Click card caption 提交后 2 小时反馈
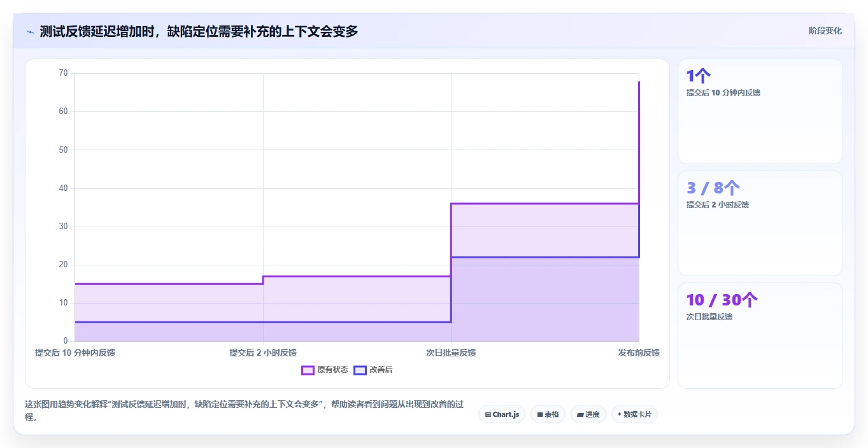 718,205
